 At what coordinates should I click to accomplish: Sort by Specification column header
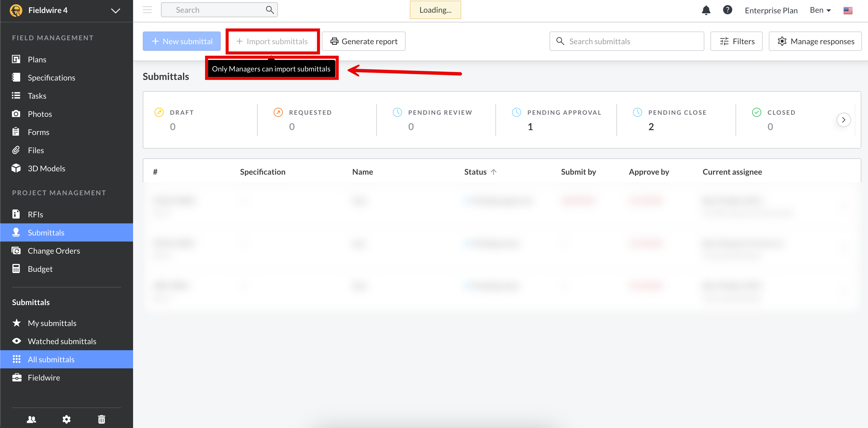pyautogui.click(x=263, y=172)
